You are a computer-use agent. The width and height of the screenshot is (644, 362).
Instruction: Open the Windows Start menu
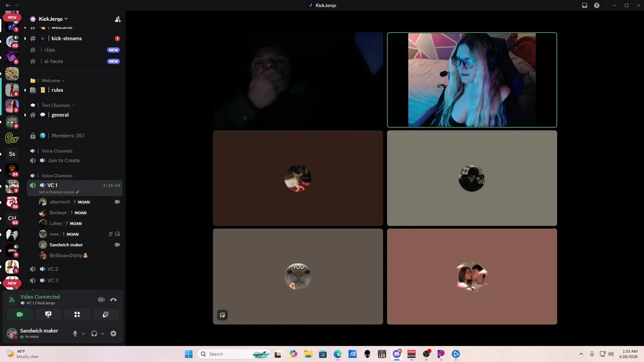[x=189, y=354]
